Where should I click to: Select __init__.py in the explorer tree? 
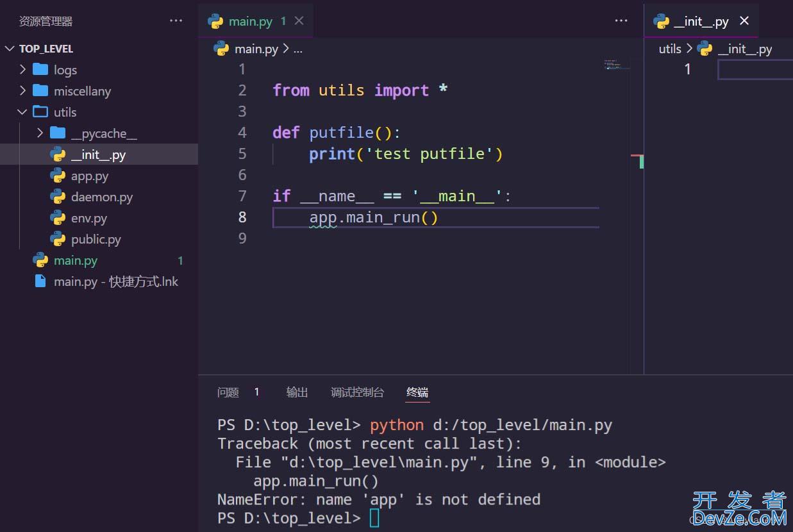click(x=99, y=154)
